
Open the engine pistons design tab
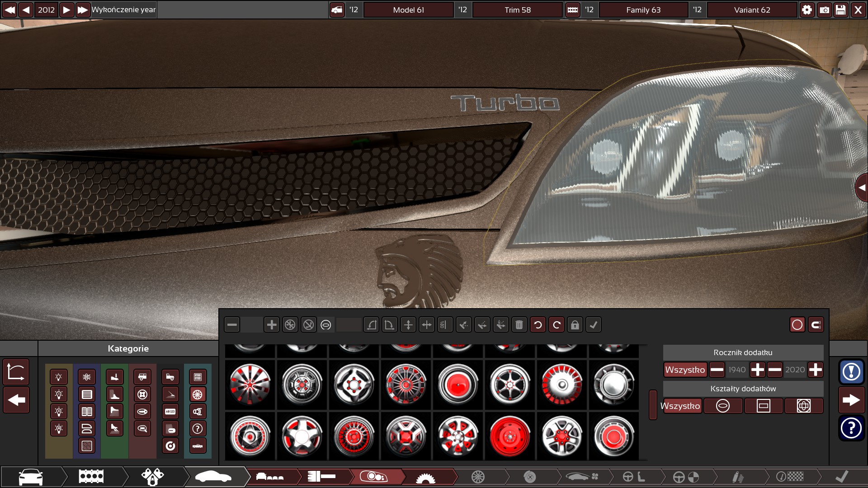tap(152, 477)
